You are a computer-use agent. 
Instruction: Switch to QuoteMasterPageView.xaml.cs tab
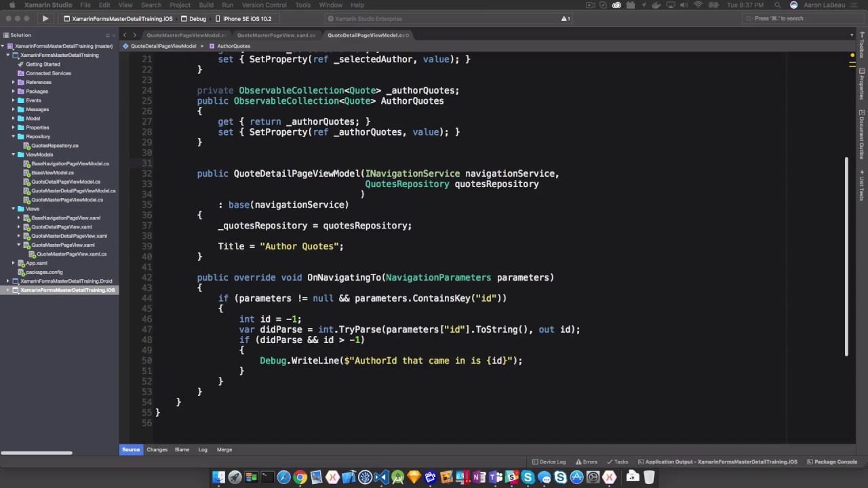point(276,35)
